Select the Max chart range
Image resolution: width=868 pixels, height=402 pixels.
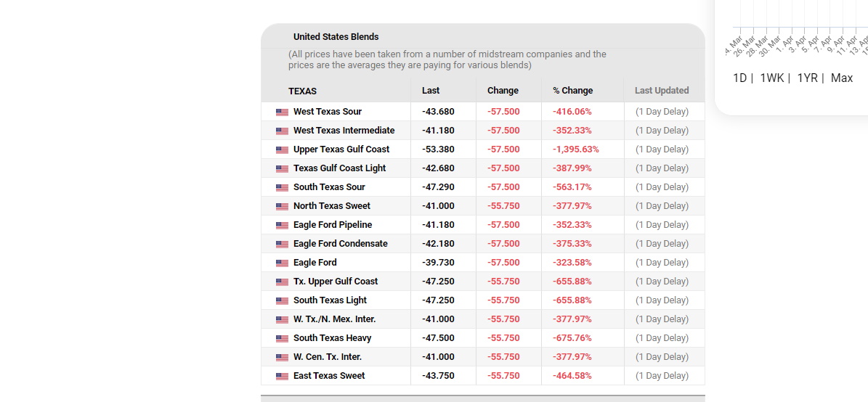[x=842, y=78]
